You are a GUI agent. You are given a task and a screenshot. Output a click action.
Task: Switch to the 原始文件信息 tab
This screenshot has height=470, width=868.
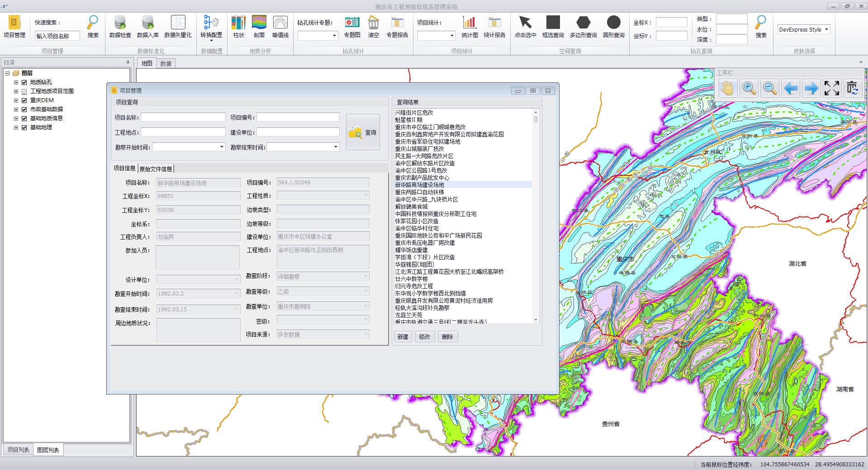156,169
